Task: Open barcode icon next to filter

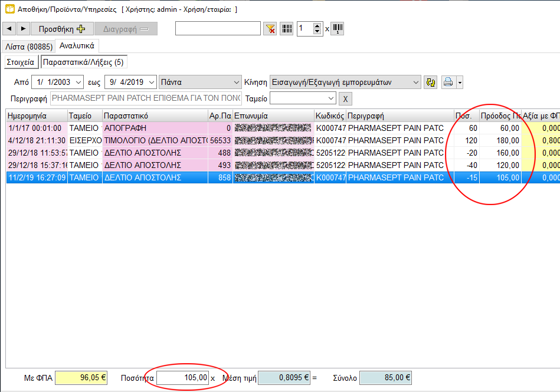Action: (287, 28)
